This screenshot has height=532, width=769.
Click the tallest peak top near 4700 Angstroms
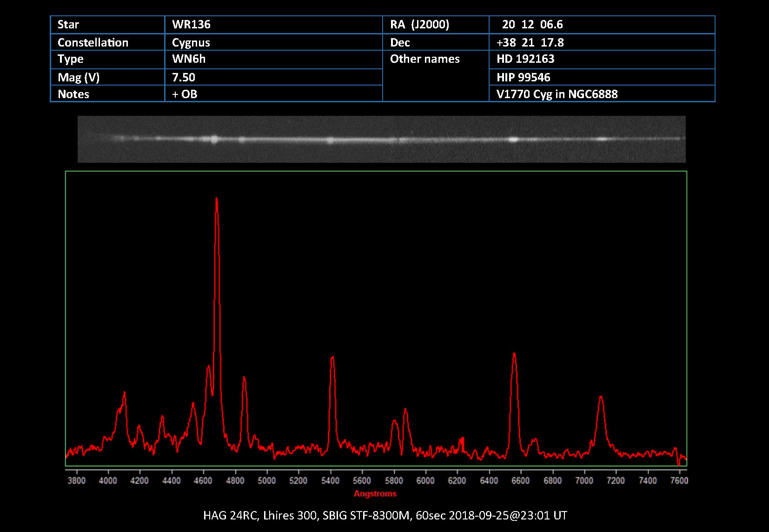coord(217,199)
